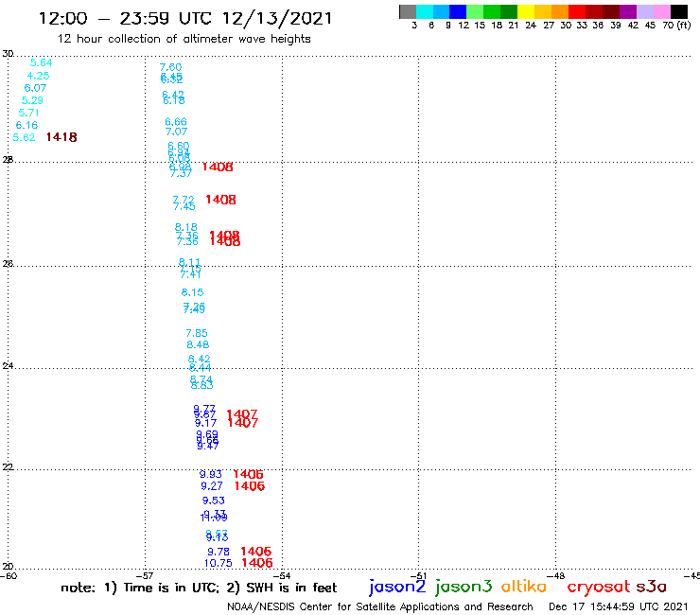700x615 pixels.
Task: Click the wave height value 6.16
Action: click(26, 125)
